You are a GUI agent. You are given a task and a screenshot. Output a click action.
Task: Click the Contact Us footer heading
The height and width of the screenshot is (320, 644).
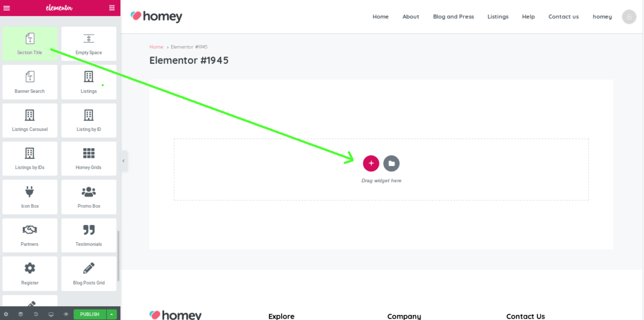(525, 316)
